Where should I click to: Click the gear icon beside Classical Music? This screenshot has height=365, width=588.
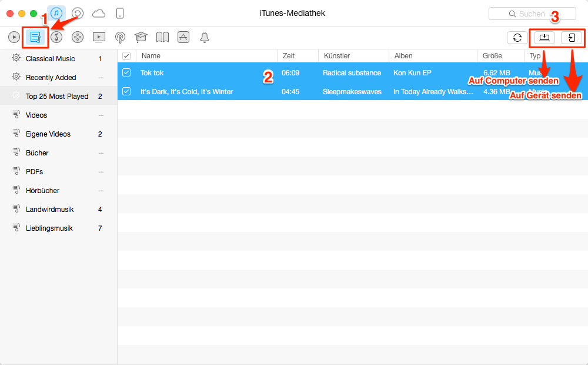click(x=16, y=58)
